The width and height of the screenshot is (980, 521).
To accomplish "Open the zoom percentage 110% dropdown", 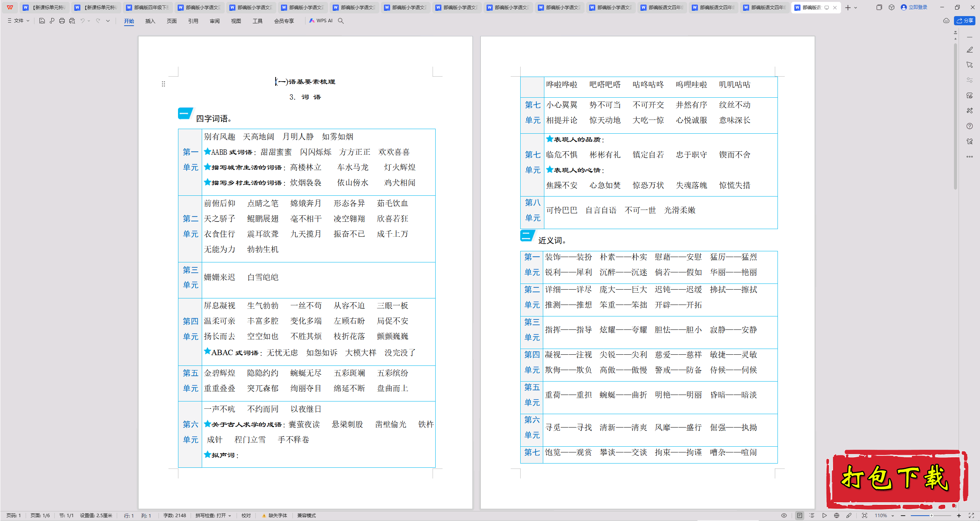I will (x=884, y=516).
